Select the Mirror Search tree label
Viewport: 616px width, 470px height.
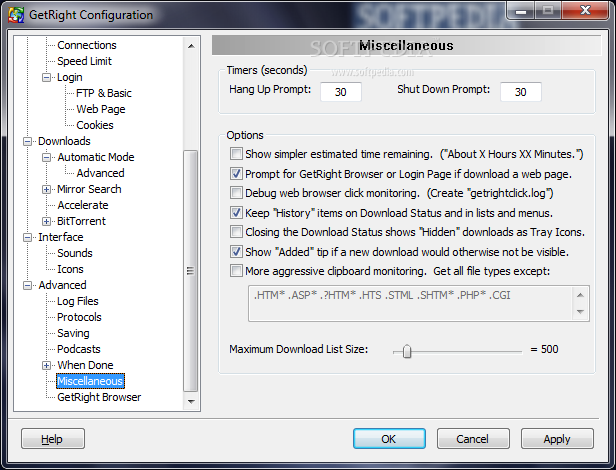click(x=89, y=189)
